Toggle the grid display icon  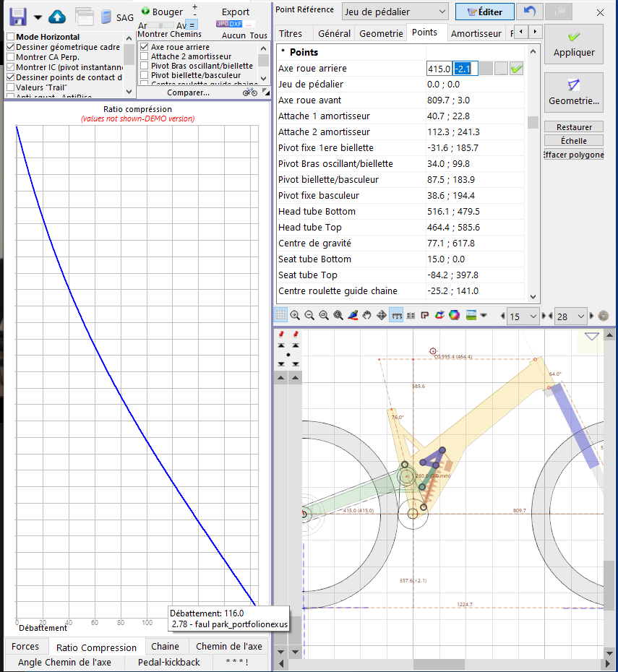pos(280,315)
